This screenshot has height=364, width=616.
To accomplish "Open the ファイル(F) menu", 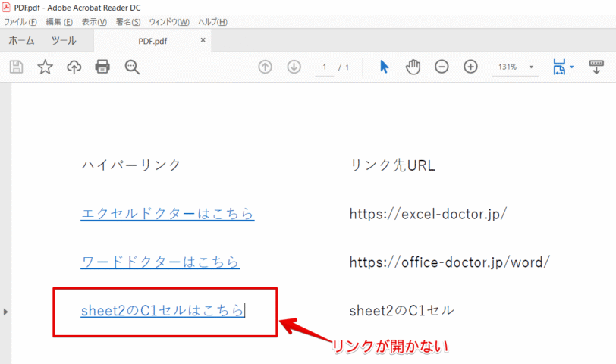I will 20,22.
